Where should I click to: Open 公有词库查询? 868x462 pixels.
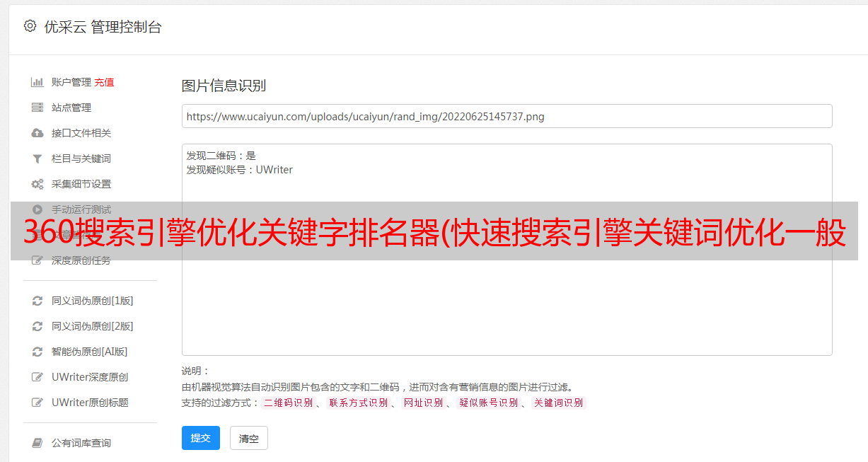tap(81, 443)
